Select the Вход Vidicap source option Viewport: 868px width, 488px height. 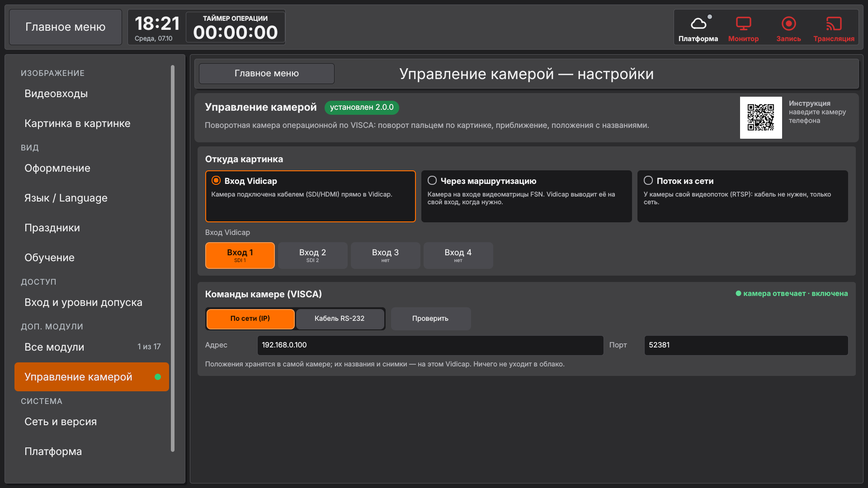point(310,196)
